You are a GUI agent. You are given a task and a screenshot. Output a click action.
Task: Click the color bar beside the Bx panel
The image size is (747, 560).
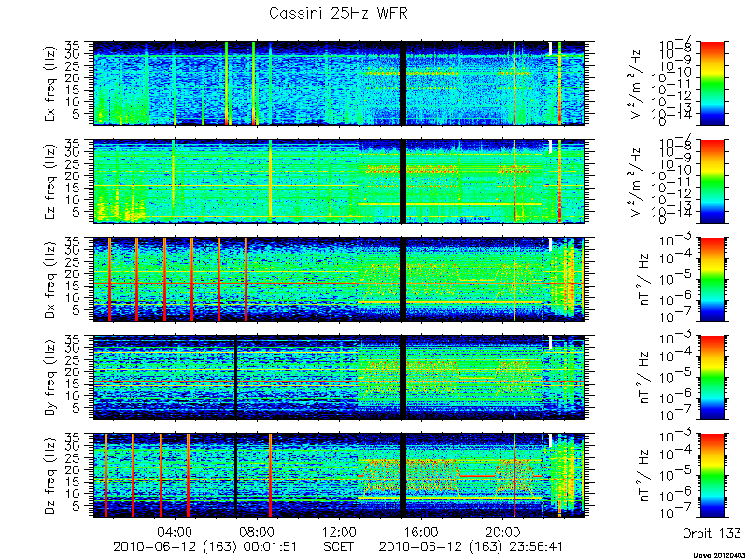click(712, 279)
